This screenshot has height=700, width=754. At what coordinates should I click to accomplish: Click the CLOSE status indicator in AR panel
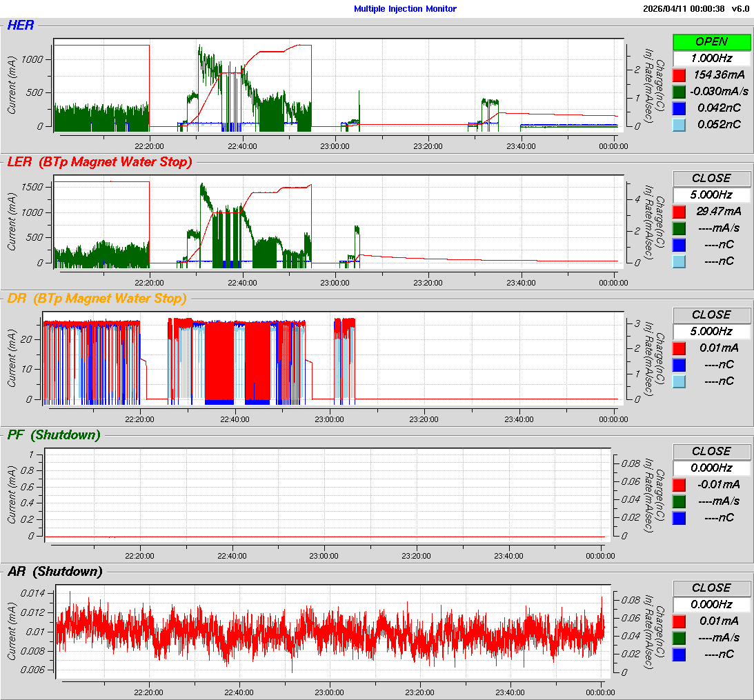(711, 588)
